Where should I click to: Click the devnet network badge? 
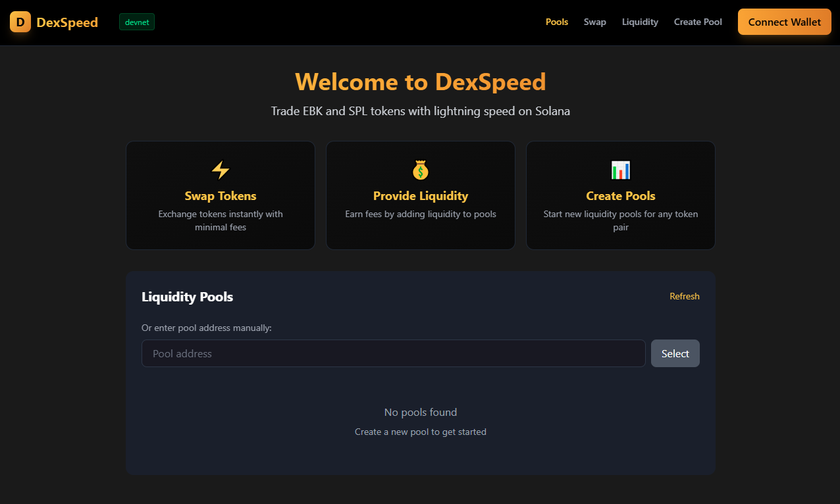tap(136, 21)
